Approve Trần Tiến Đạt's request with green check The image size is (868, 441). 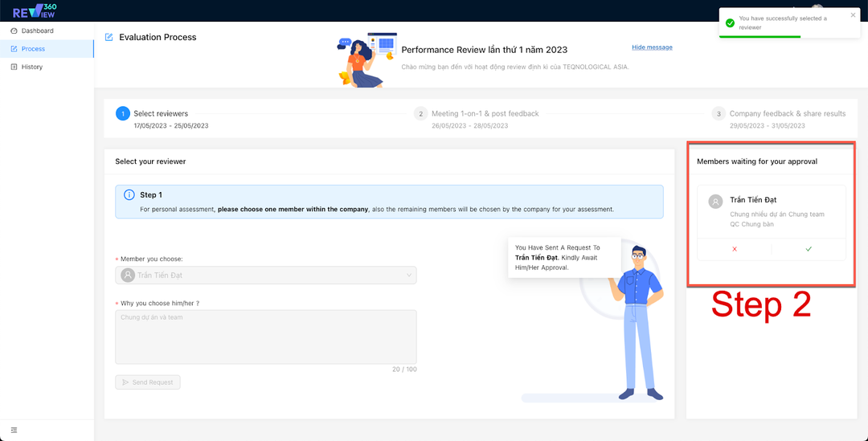809,250
